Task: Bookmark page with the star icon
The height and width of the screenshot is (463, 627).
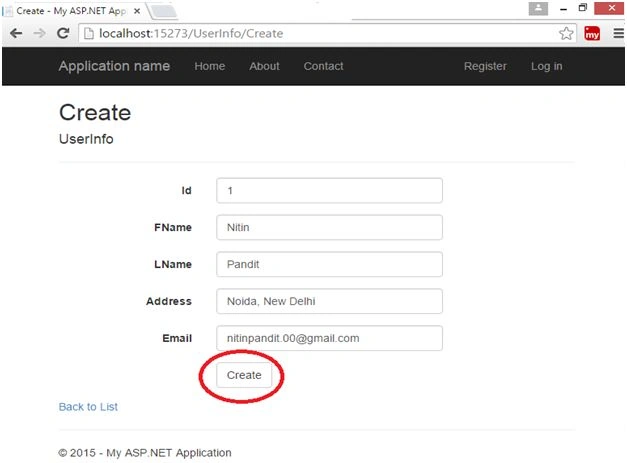Action: tap(566, 34)
